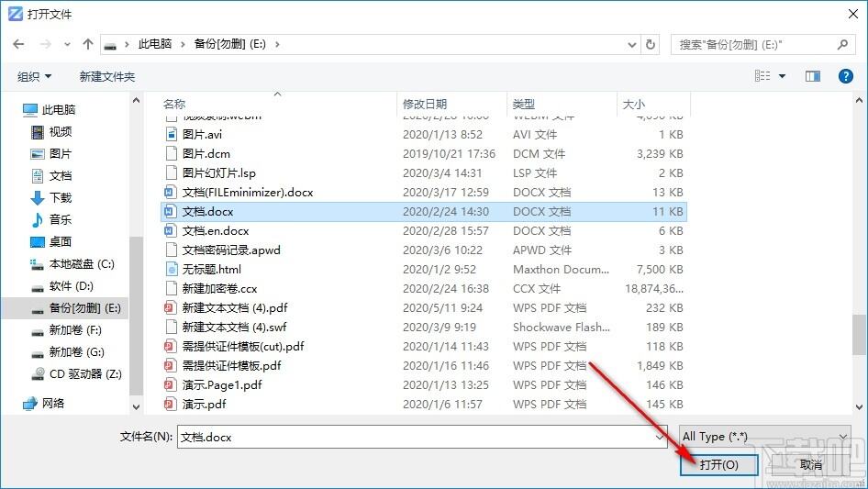Click the 文档.en.docx file icon

(170, 231)
